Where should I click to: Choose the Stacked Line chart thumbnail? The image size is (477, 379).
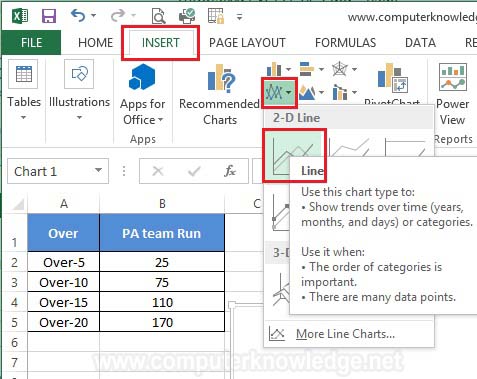pos(350,147)
